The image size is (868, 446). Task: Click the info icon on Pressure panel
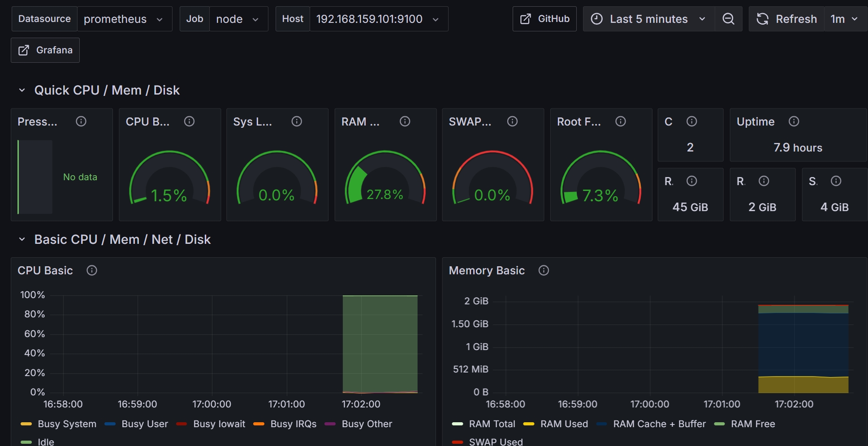81,121
